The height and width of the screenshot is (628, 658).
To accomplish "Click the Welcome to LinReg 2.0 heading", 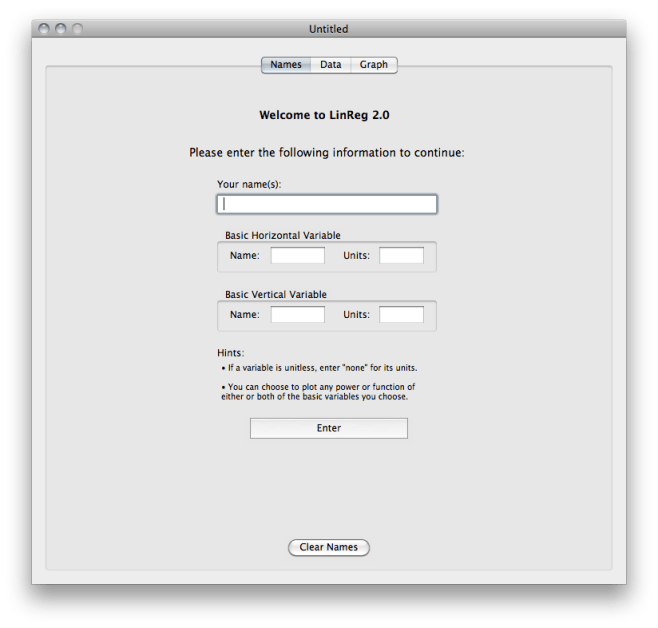I will click(324, 115).
